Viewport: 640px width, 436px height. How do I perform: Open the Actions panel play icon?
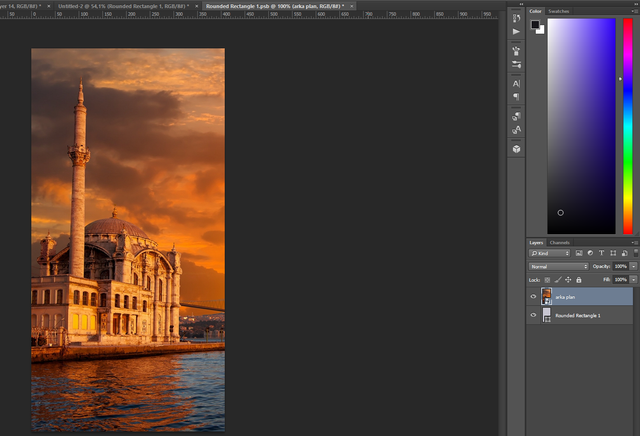click(516, 31)
